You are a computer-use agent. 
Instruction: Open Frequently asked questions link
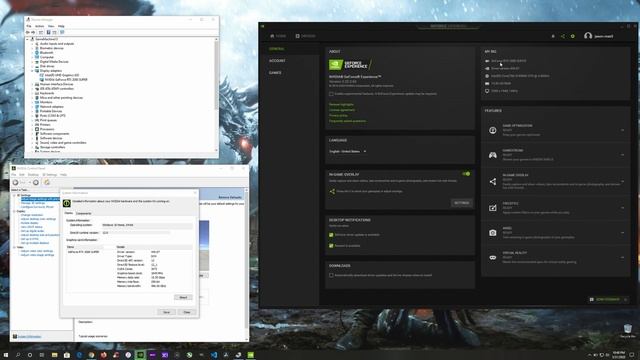pos(347,121)
